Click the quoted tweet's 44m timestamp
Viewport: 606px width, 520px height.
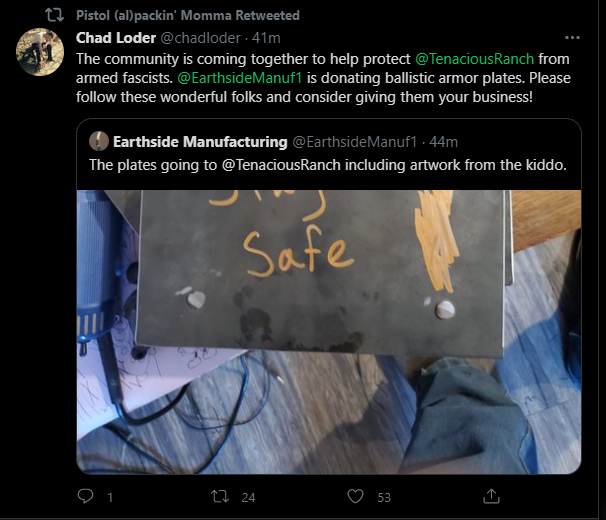(443, 142)
